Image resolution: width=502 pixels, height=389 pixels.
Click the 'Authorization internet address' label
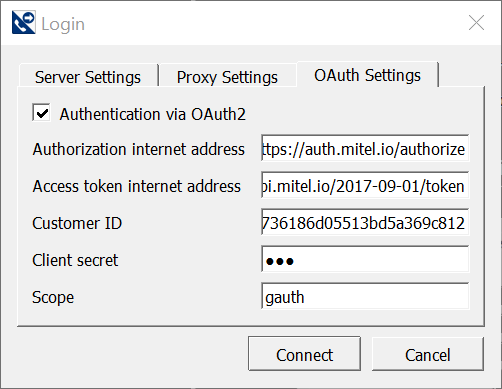coord(139,149)
